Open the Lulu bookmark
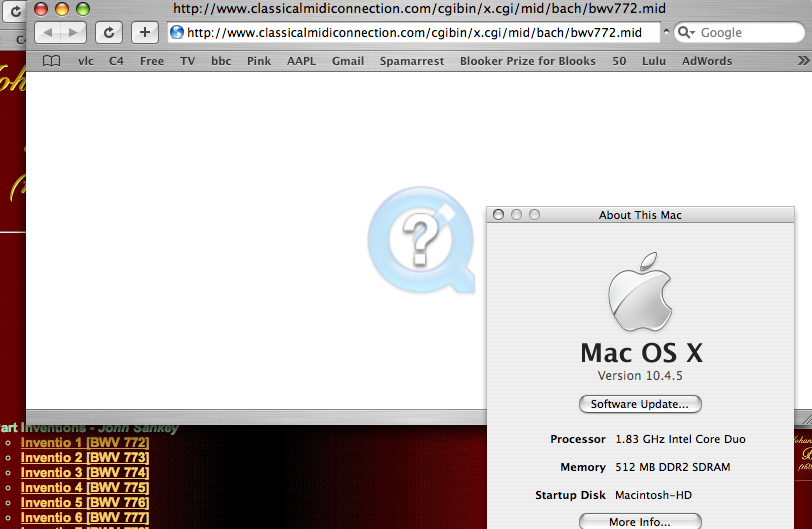 (654, 61)
